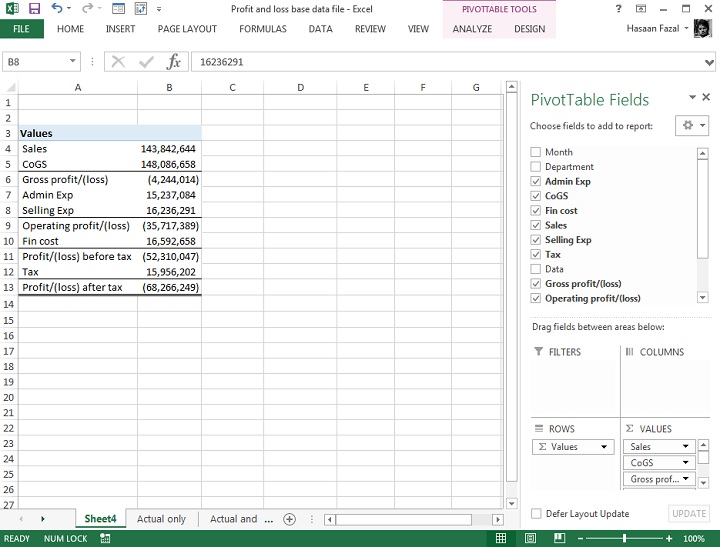720x547 pixels.
Task: Click the formula bar input showing 16236291
Action: [x=448, y=62]
